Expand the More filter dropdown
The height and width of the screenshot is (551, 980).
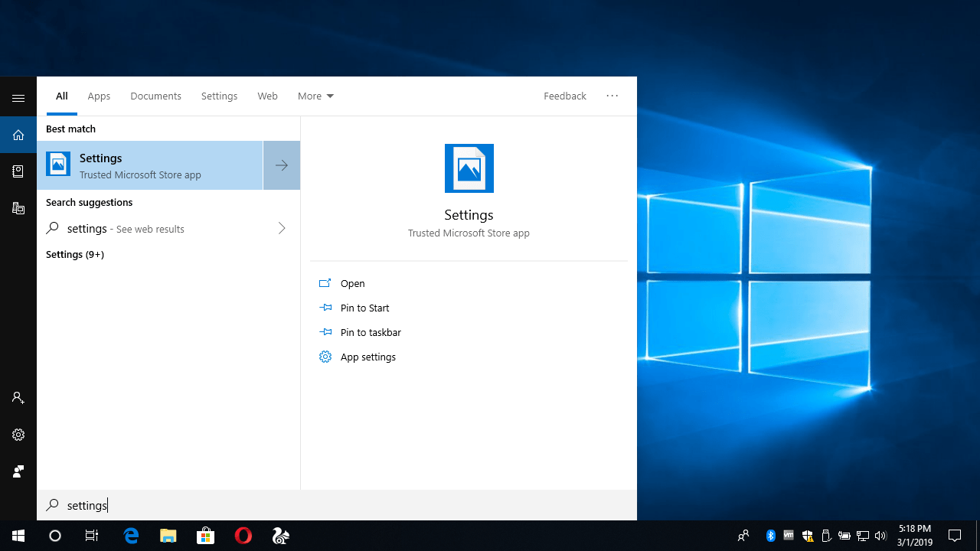click(315, 96)
